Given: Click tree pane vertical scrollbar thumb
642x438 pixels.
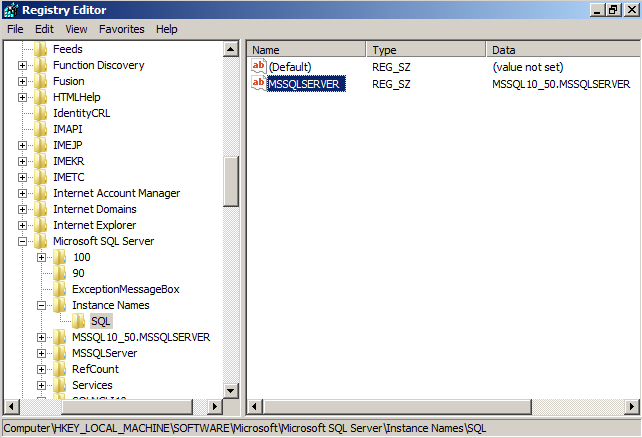Looking at the screenshot, I should [x=231, y=181].
